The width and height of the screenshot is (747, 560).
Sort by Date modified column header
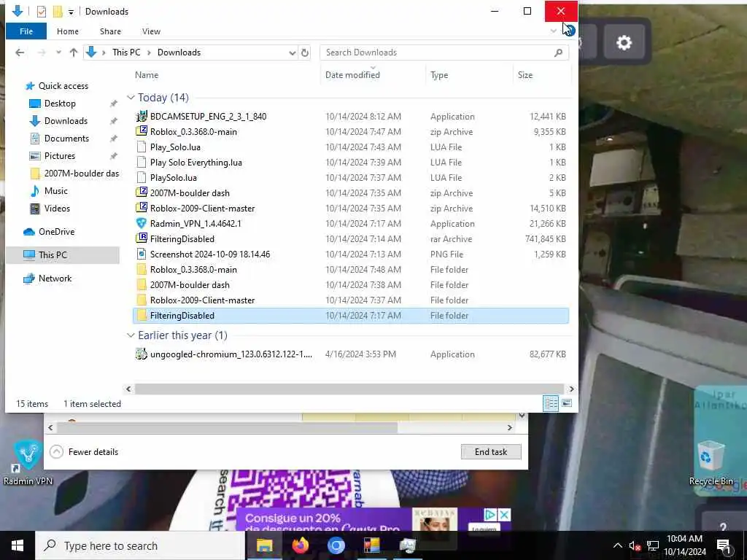[x=352, y=75]
